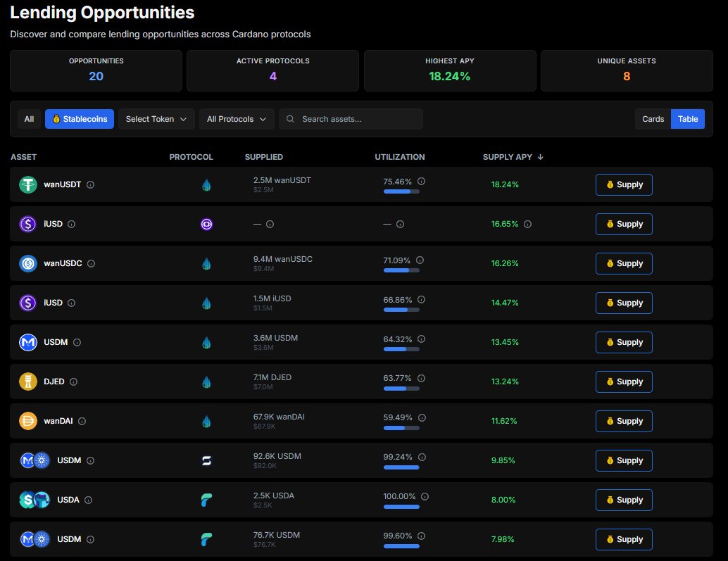Click info icon beside 16.65% supply APY
The image size is (728, 561).
coord(527,224)
